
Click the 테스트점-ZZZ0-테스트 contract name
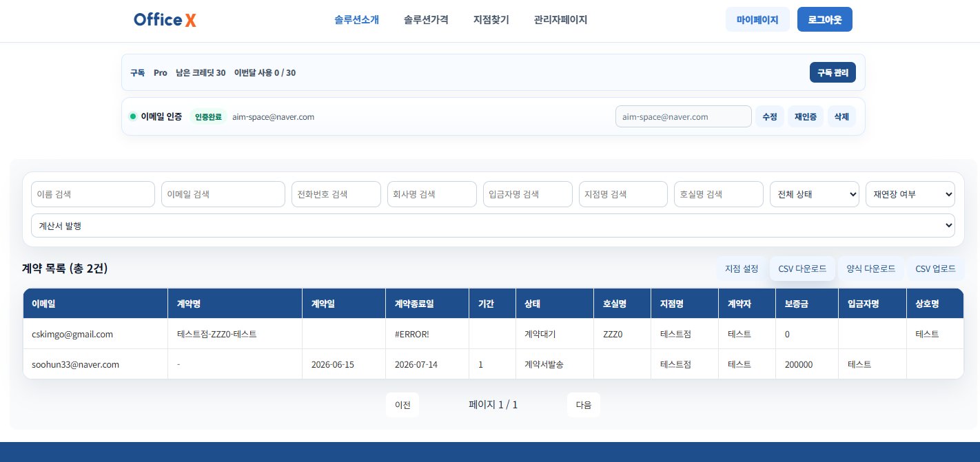[217, 334]
